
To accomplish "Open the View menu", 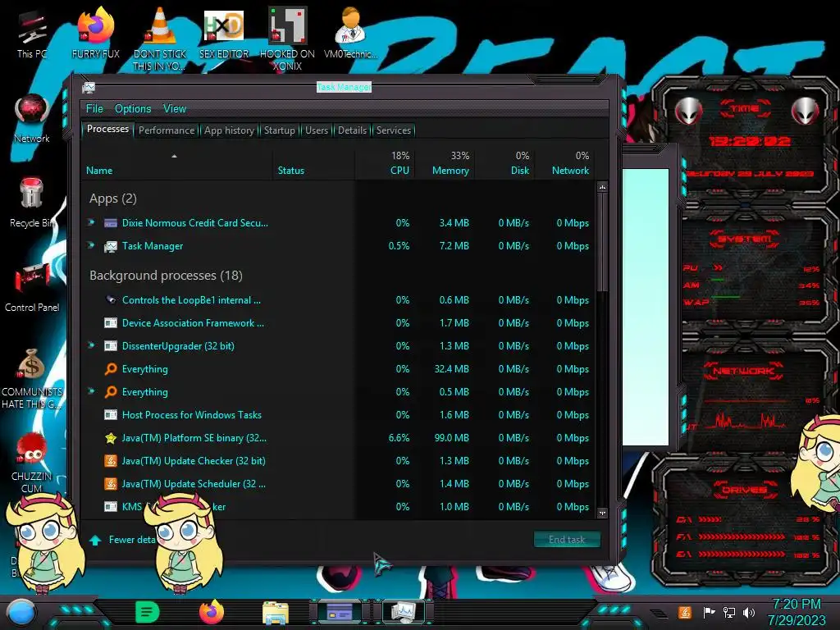I will 175,109.
